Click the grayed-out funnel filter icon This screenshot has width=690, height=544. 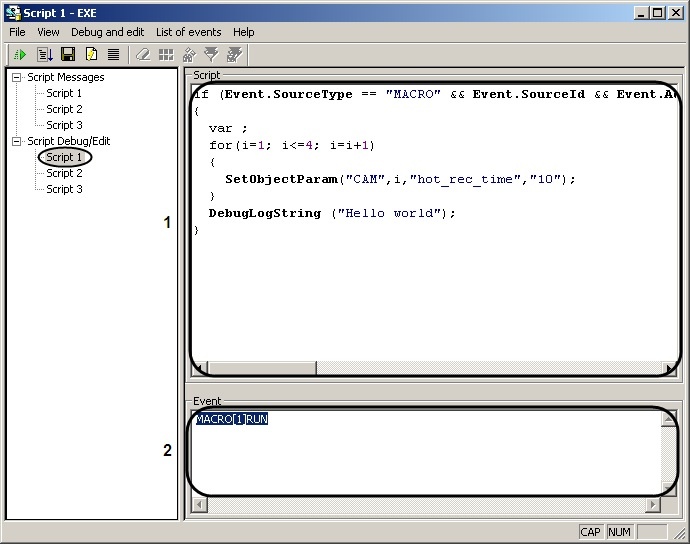point(211,55)
